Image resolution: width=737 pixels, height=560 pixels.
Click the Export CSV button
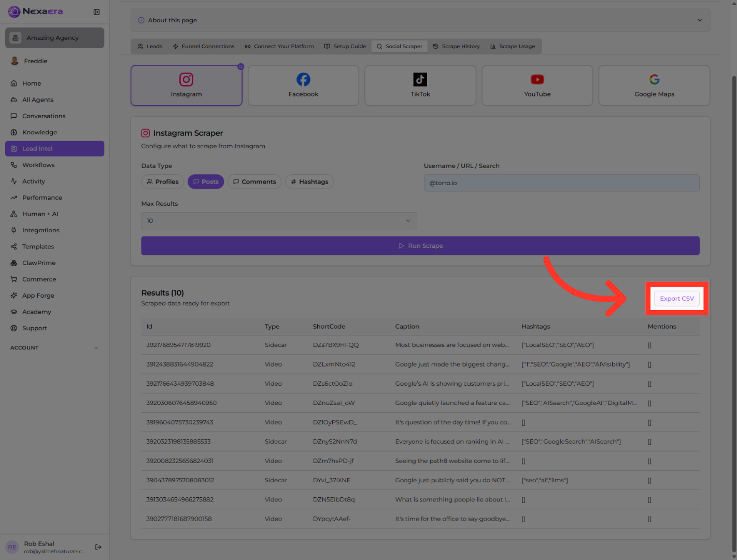pyautogui.click(x=677, y=299)
